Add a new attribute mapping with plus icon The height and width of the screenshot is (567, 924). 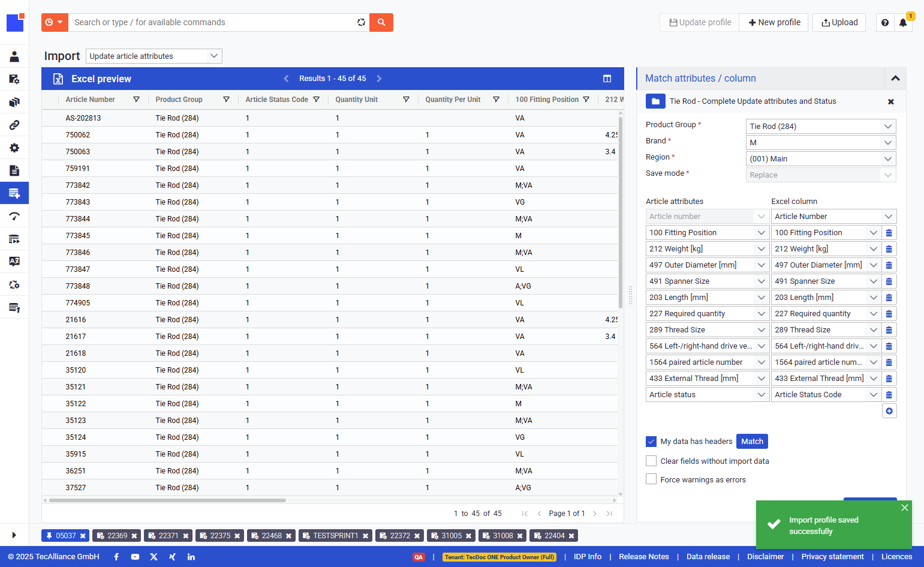tap(889, 411)
